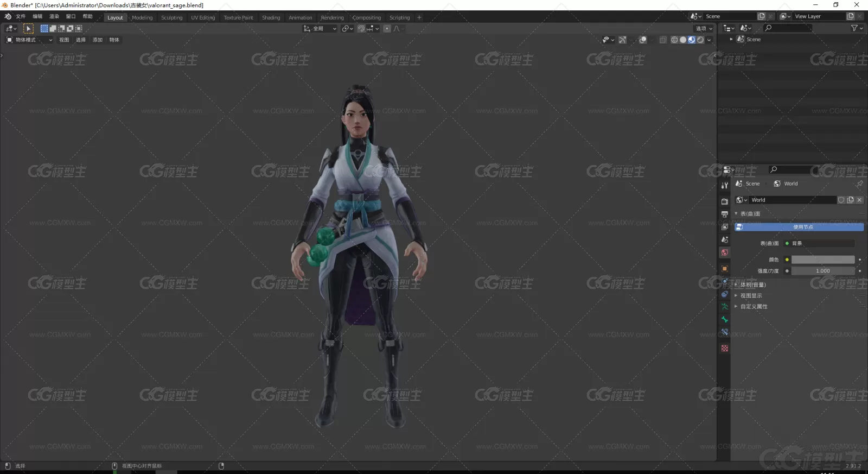Click the pin icon in properties header

[859, 184]
